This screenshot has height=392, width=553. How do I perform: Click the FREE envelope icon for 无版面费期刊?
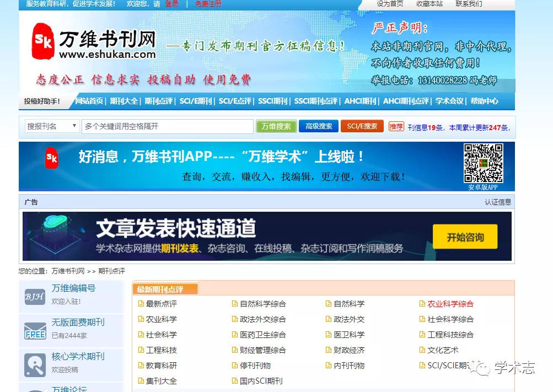point(35,331)
